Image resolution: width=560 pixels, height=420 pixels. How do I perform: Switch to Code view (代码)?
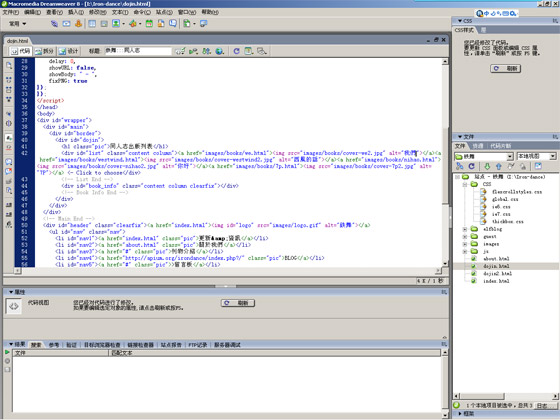[x=21, y=51]
